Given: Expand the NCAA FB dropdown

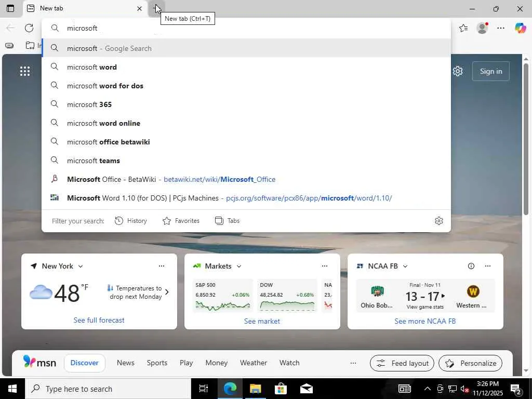Looking at the screenshot, I should click(x=405, y=267).
